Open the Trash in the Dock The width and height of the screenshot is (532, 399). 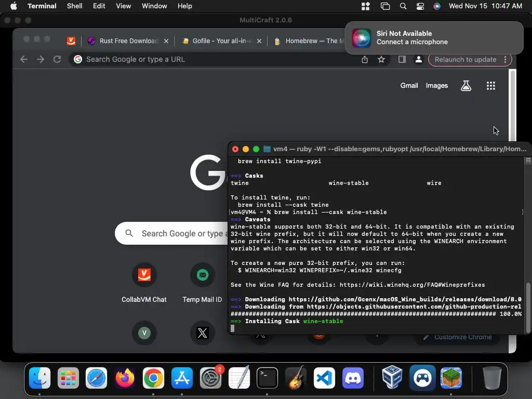pos(491,378)
